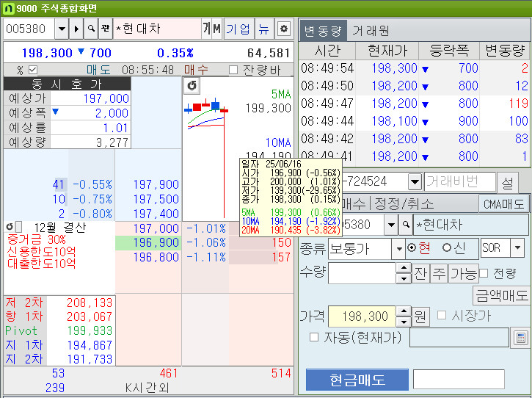532x398 pixels.
Task: Open the stock code 005380 dropdown arrow
Action: coord(60,29)
